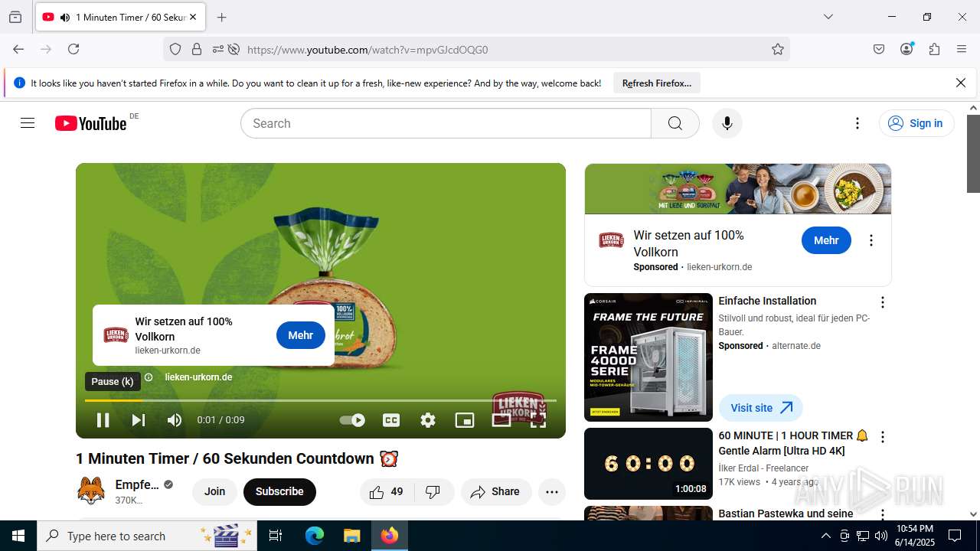This screenshot has height=551, width=980.
Task: Open File Explorer from taskbar
Action: coord(351,536)
